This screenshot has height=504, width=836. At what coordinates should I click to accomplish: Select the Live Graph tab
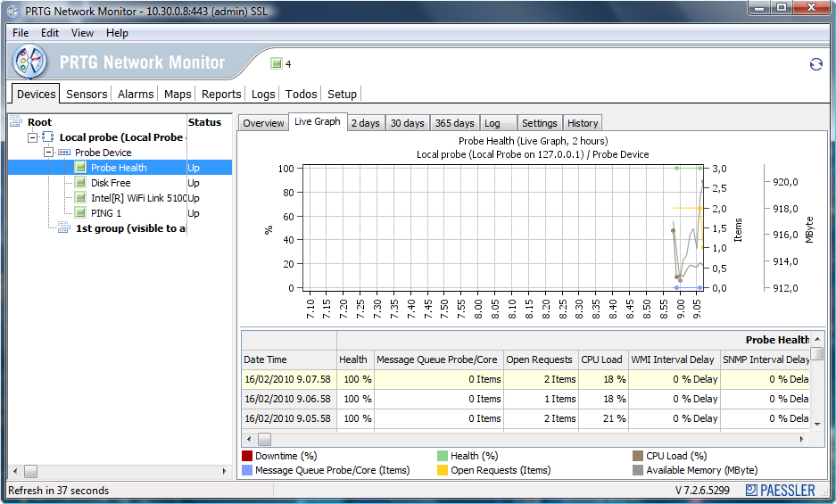[318, 121]
